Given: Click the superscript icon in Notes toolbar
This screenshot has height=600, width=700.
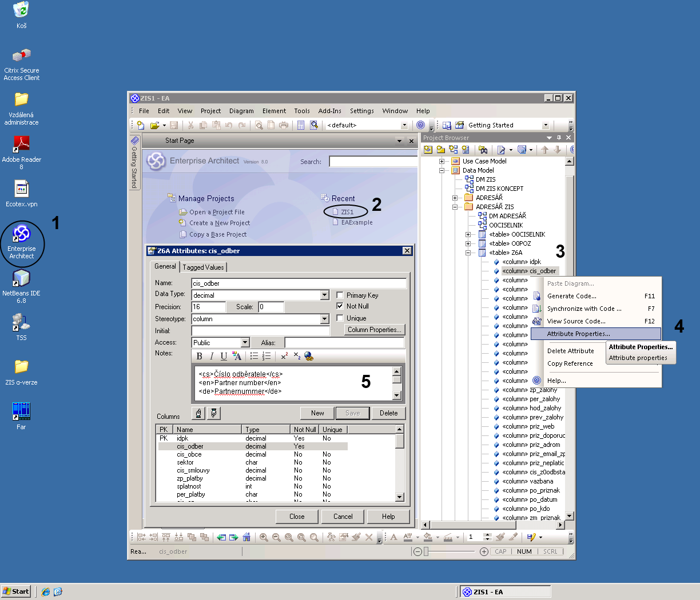Looking at the screenshot, I should point(284,357).
